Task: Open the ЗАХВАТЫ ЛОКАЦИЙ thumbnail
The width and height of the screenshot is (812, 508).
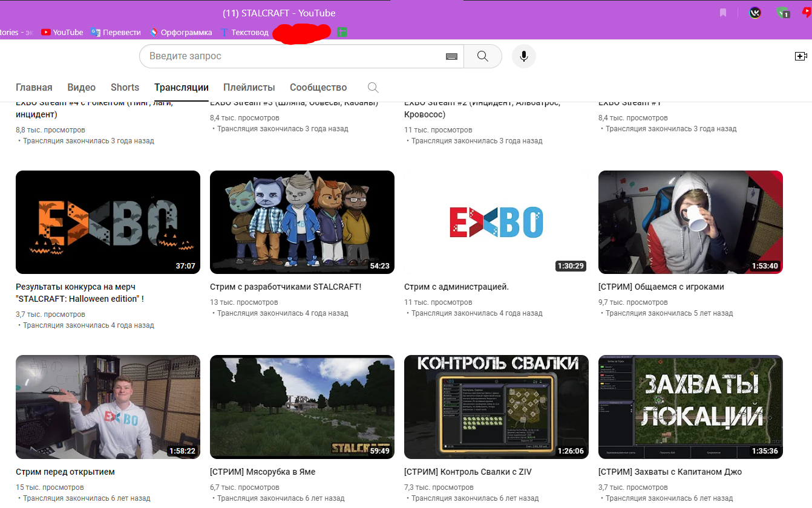Action: point(690,407)
